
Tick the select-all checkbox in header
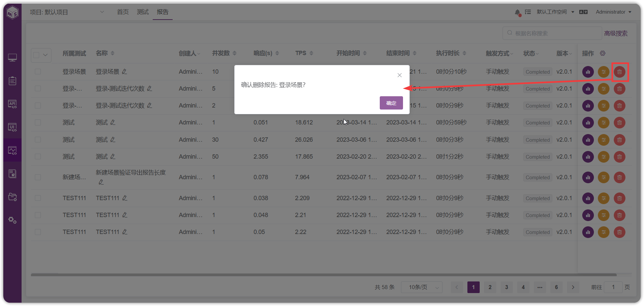(x=36, y=55)
